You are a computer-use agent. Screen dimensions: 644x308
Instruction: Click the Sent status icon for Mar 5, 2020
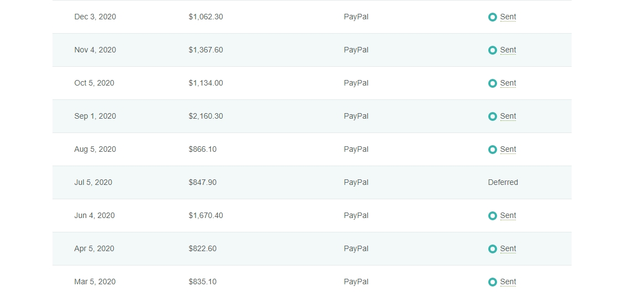coord(493,282)
